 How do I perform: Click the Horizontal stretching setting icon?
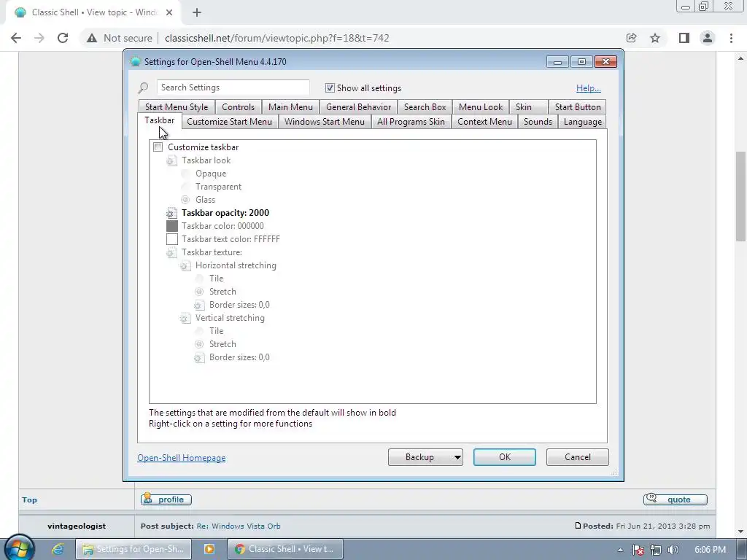(185, 265)
